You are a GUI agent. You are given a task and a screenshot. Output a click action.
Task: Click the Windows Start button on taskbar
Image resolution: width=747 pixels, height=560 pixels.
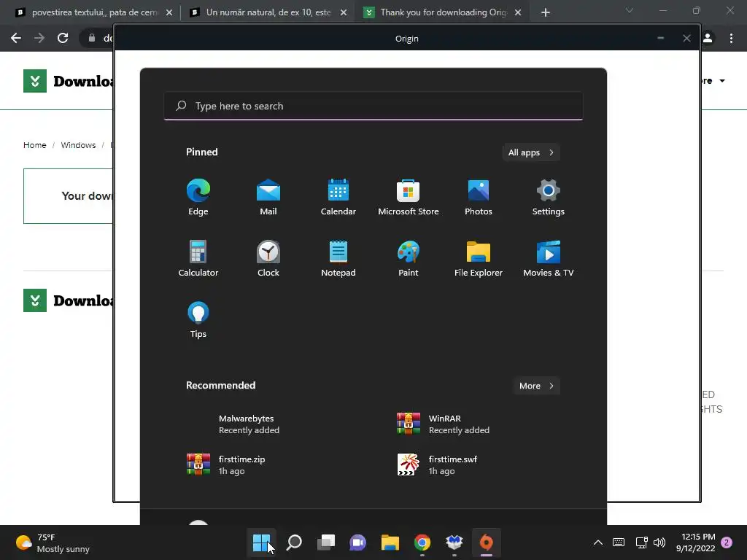[261, 542]
